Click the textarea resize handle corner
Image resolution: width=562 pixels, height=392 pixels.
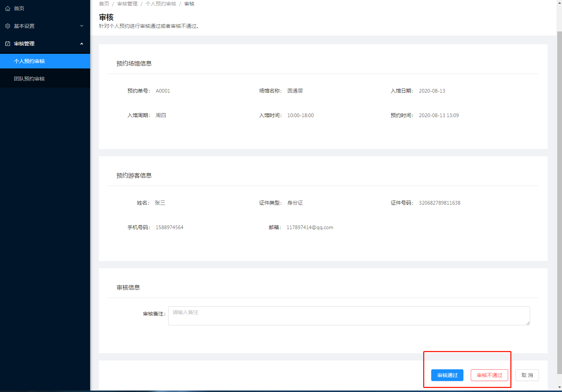pyautogui.click(x=528, y=323)
